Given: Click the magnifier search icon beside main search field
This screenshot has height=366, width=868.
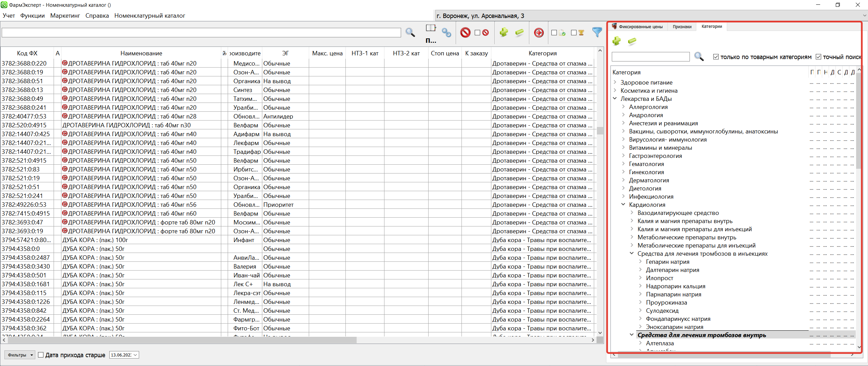Looking at the screenshot, I should (x=410, y=33).
